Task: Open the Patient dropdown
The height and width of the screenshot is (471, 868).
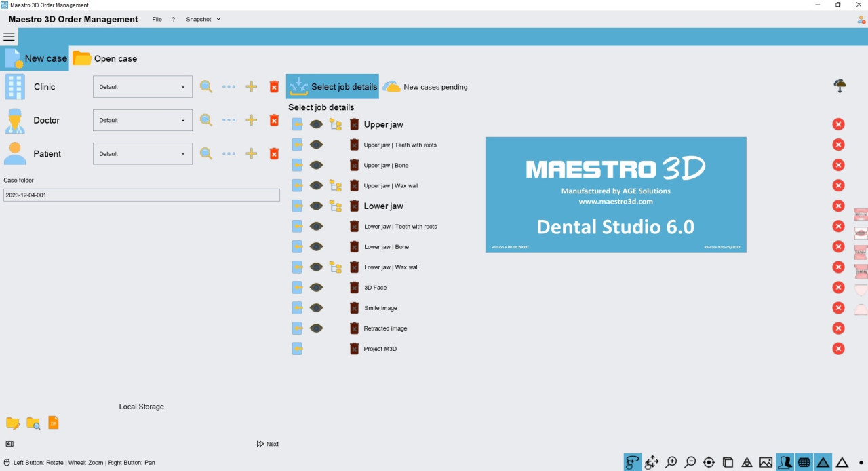Action: 142,154
